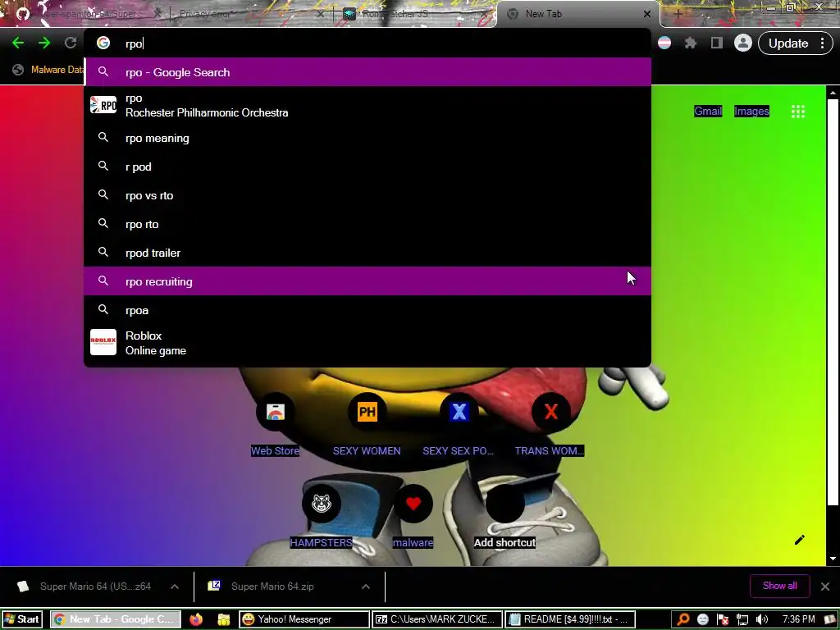Open the Chrome three-dot menu
This screenshot has height=630, width=840.
[822, 43]
